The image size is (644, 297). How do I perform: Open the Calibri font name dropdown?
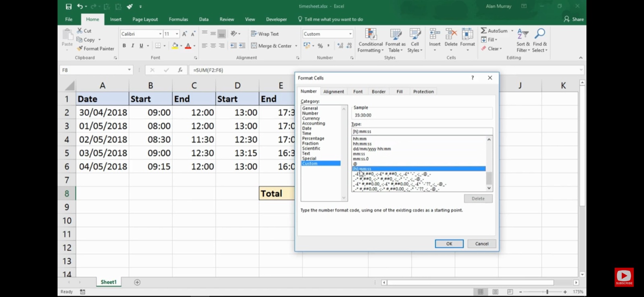(160, 34)
